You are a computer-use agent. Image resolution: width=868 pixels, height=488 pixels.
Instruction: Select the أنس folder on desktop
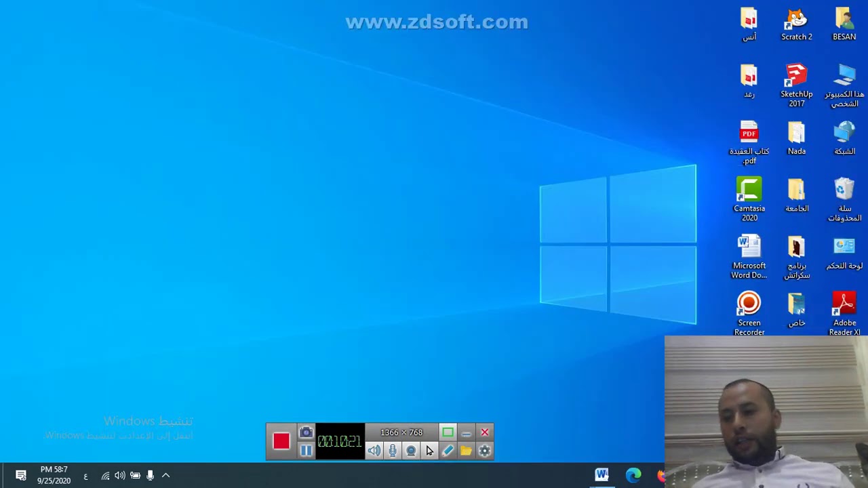(x=749, y=24)
